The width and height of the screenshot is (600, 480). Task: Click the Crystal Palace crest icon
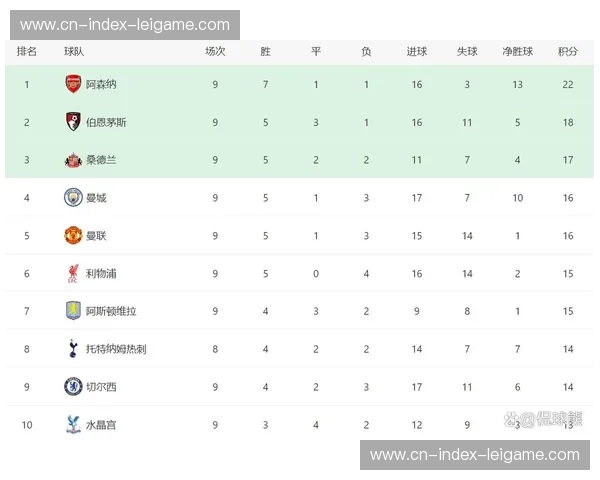tap(73, 425)
